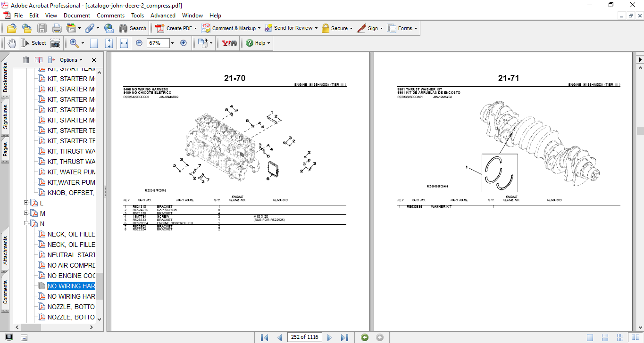
Task: Delete bookmark using the trash icon
Action: 26,60
